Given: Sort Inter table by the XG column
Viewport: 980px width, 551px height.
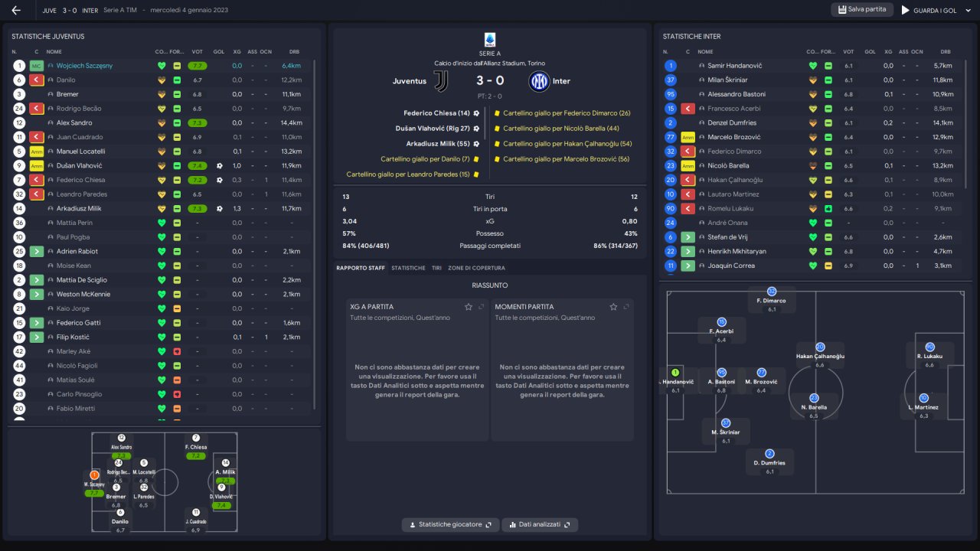Looking at the screenshot, I should [888, 51].
